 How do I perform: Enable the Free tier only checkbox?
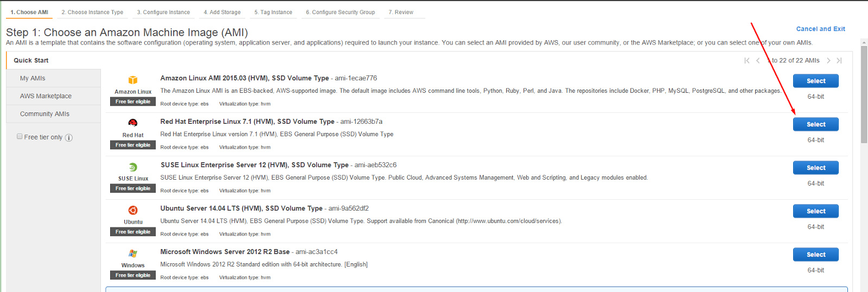[x=20, y=137]
